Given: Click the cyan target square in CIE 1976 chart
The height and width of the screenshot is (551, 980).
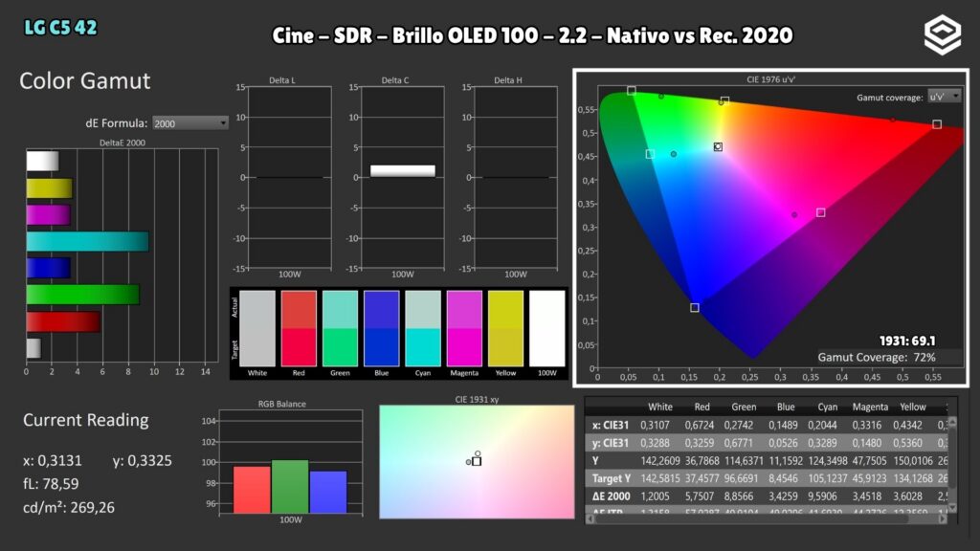Looking at the screenshot, I should (x=650, y=154).
